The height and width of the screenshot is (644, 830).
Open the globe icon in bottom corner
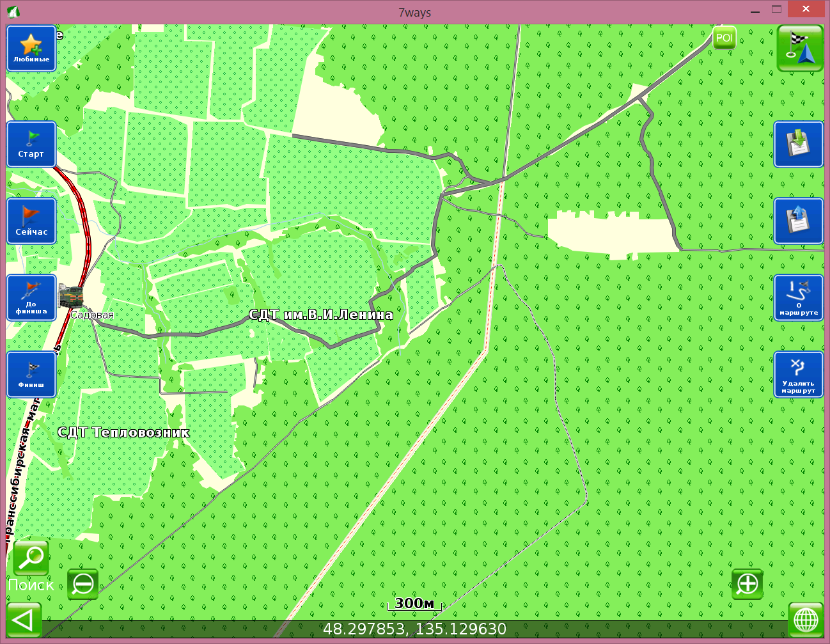[805, 620]
